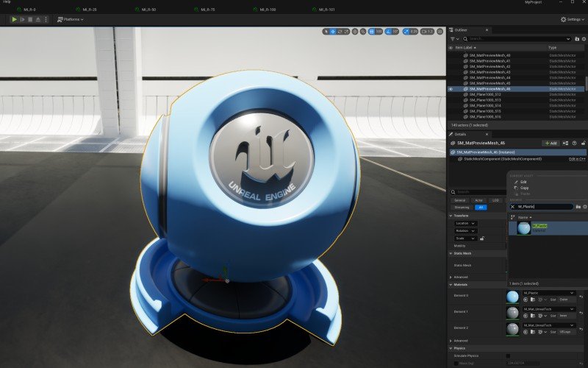Image resolution: width=588 pixels, height=368 pixels.
Task: Open the ML_R-101 level tab
Action: tap(323, 10)
